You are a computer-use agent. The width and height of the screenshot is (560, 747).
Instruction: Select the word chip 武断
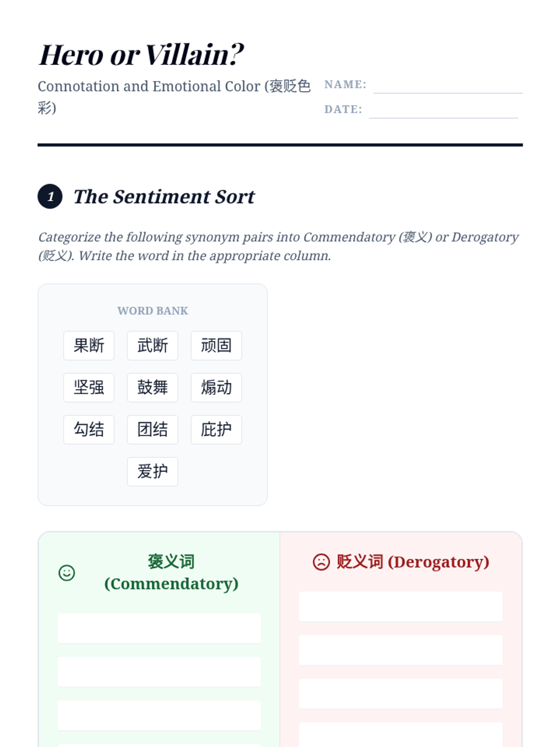click(153, 345)
